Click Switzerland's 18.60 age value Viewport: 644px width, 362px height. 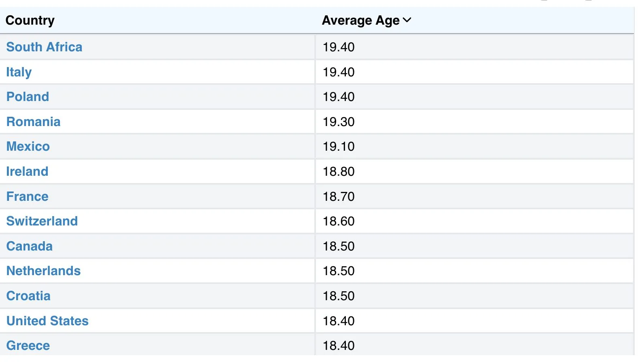(x=339, y=221)
